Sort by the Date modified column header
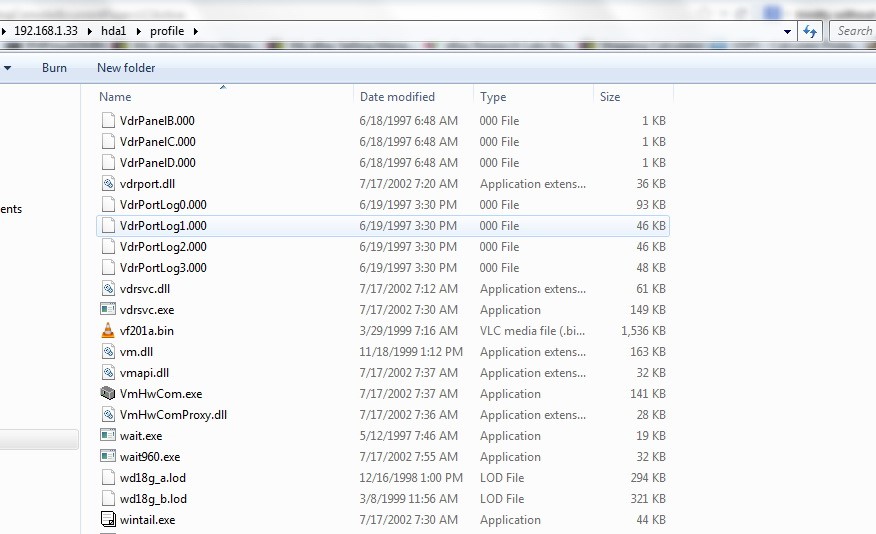Viewport: 876px width, 534px height. coord(397,97)
